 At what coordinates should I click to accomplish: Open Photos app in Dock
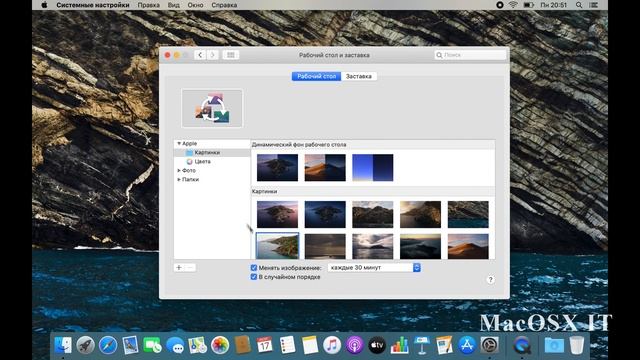(220, 345)
